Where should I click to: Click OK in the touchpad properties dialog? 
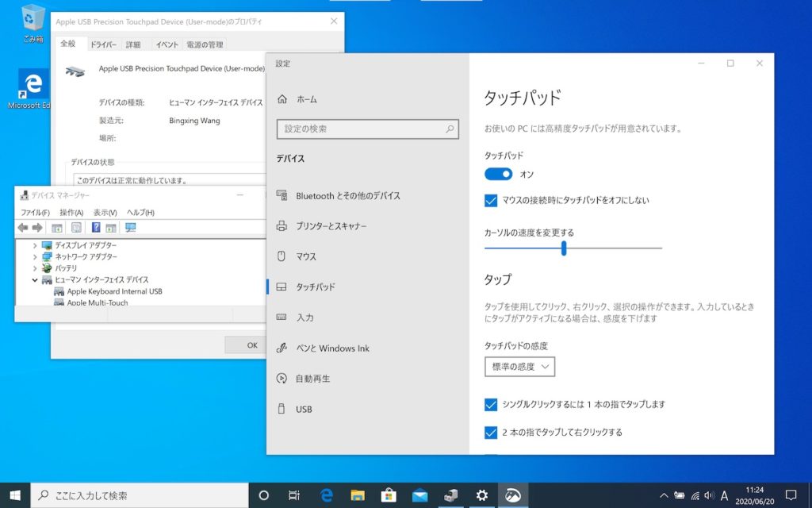[251, 344]
